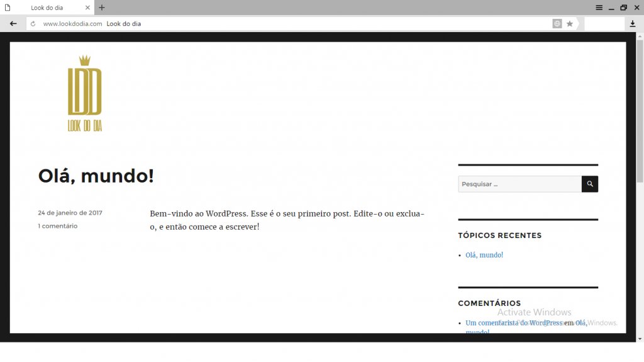
Task: Open a new tab with the plus icon
Action: pos(102,8)
